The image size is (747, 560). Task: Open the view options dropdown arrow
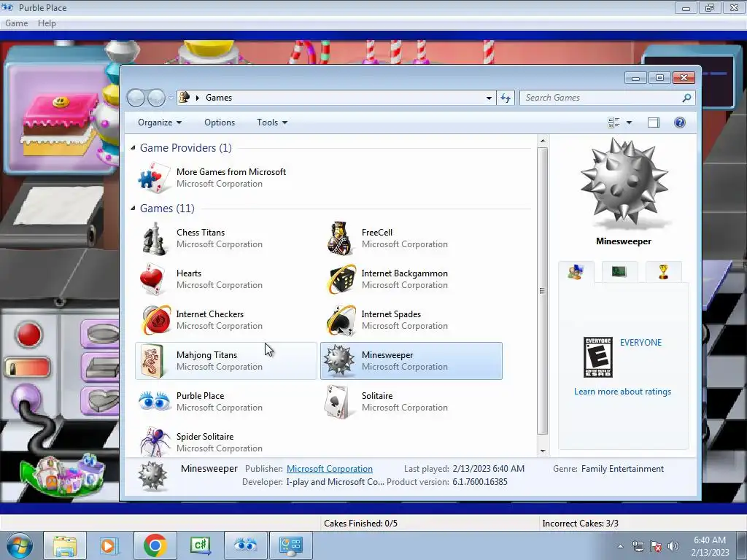[x=629, y=122]
